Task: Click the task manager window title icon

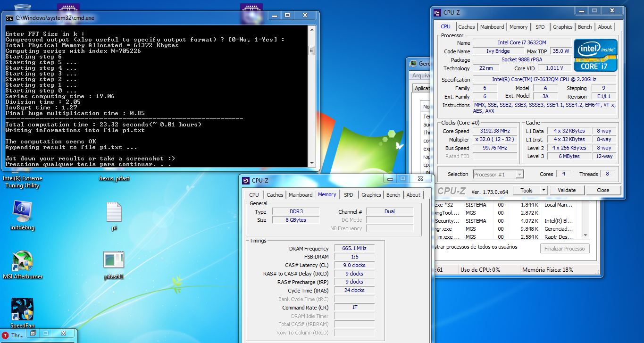Action: tap(414, 63)
